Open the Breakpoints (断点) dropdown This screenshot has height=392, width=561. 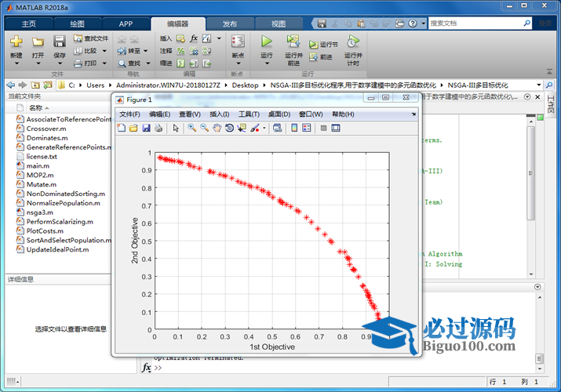click(238, 64)
